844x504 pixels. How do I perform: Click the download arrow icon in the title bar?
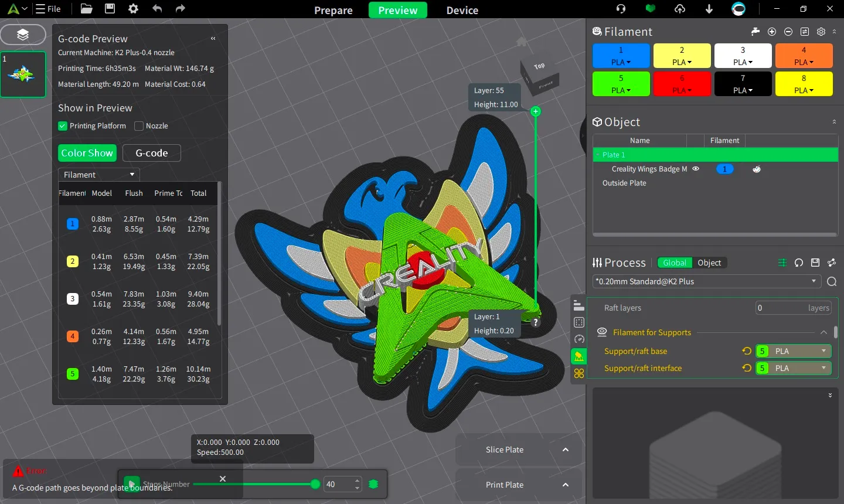709,9
